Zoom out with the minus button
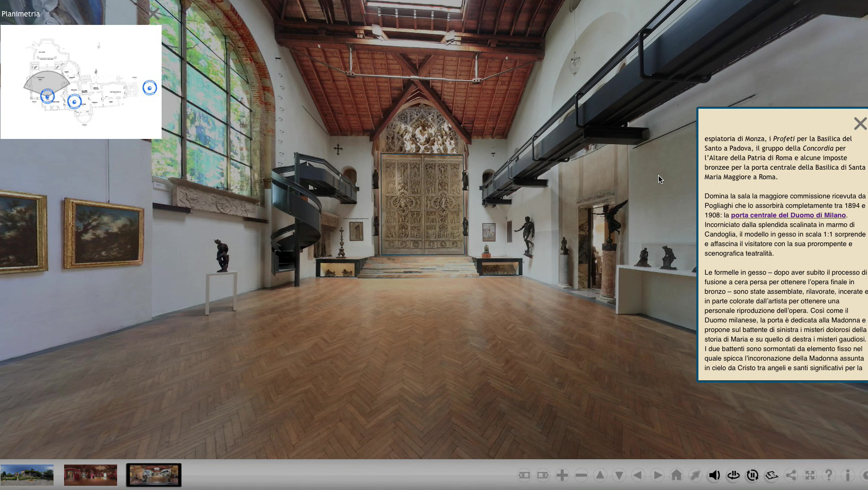The image size is (868, 490). (581, 475)
